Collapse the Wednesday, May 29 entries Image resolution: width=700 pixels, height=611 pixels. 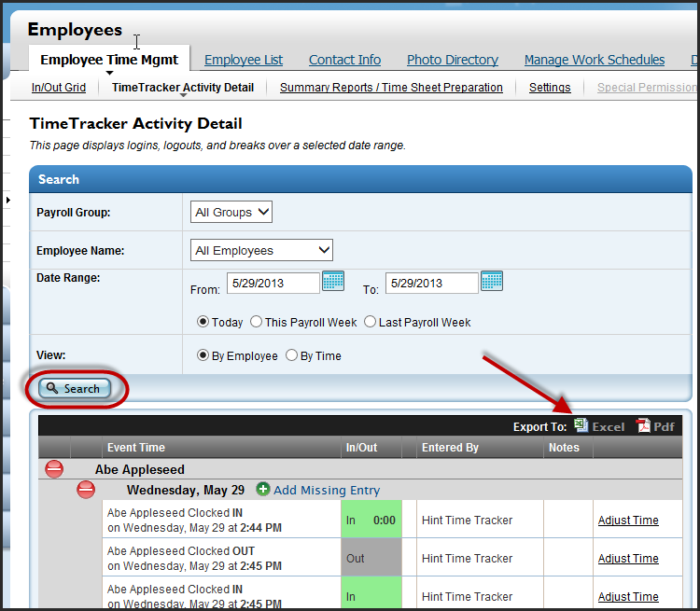[86, 490]
